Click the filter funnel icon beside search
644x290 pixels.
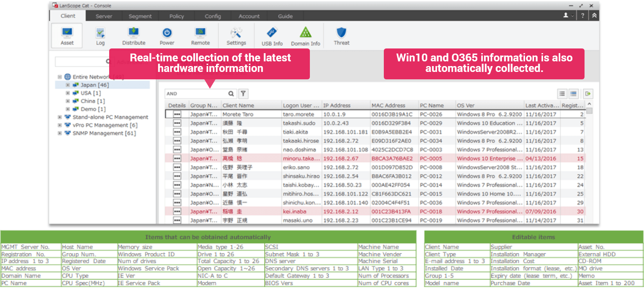[243, 94]
